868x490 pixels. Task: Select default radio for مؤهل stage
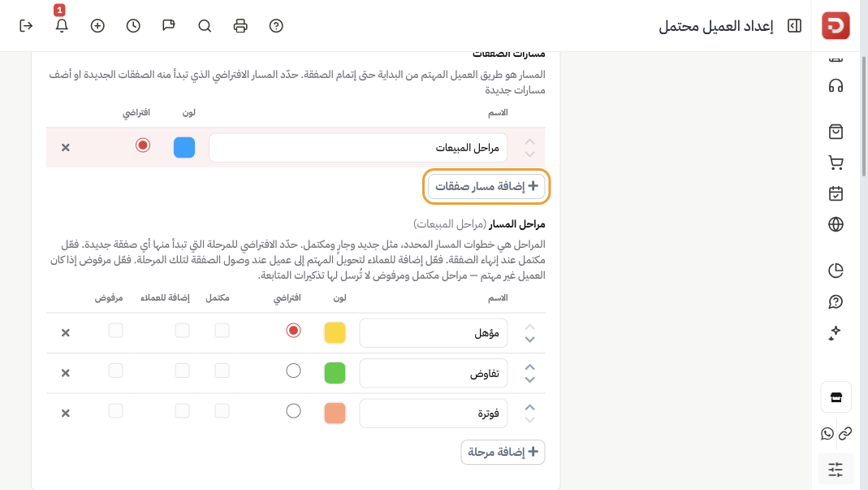point(293,331)
